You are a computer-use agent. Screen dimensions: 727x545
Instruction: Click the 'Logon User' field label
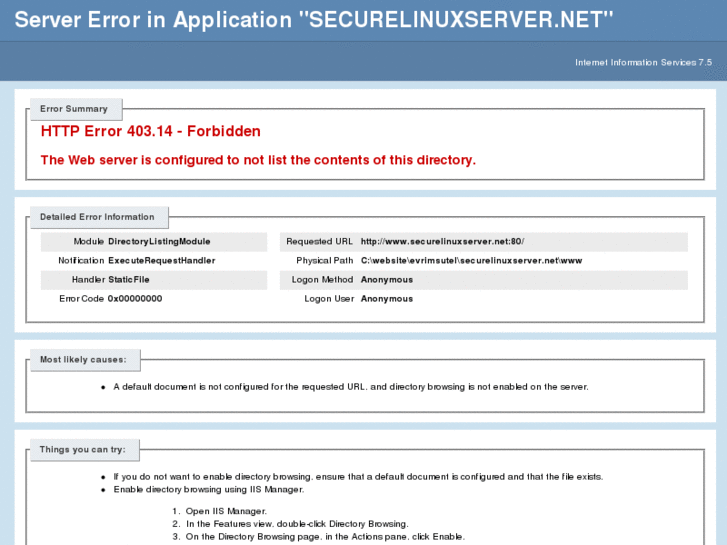tap(329, 298)
